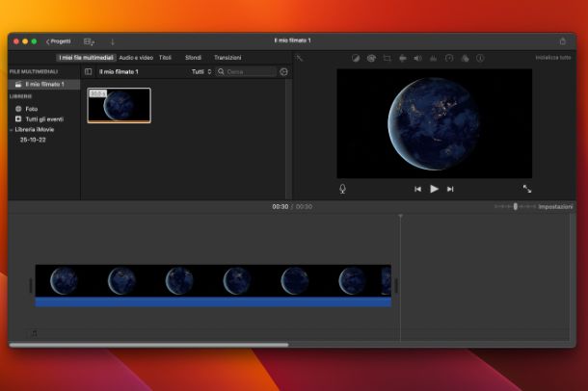The width and height of the screenshot is (588, 391).
Task: Click the horizontal timeline scrollbar
Action: pyautogui.click(x=148, y=345)
